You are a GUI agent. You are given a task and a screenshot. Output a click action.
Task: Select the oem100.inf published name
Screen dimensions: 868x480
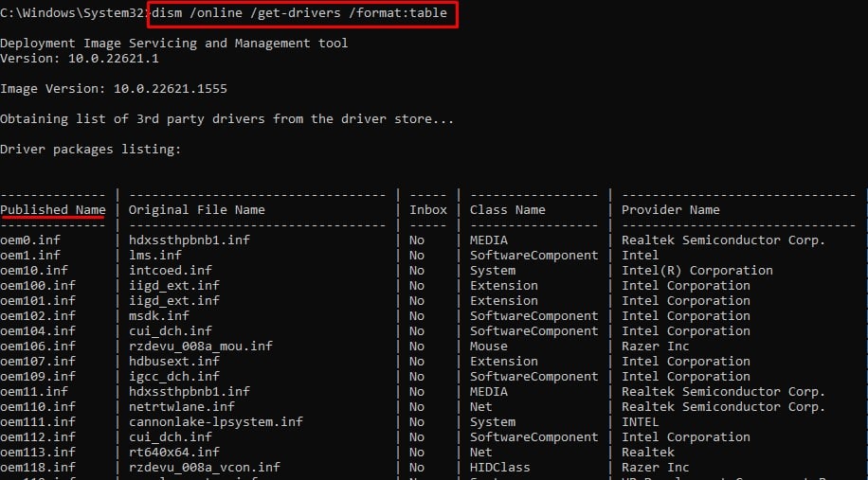click(38, 286)
